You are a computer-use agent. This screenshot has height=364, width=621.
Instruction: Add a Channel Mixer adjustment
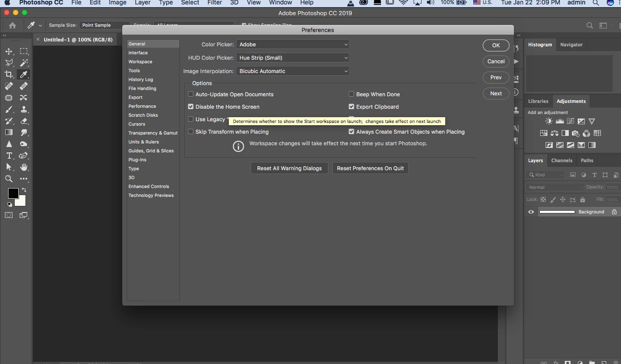point(586,133)
